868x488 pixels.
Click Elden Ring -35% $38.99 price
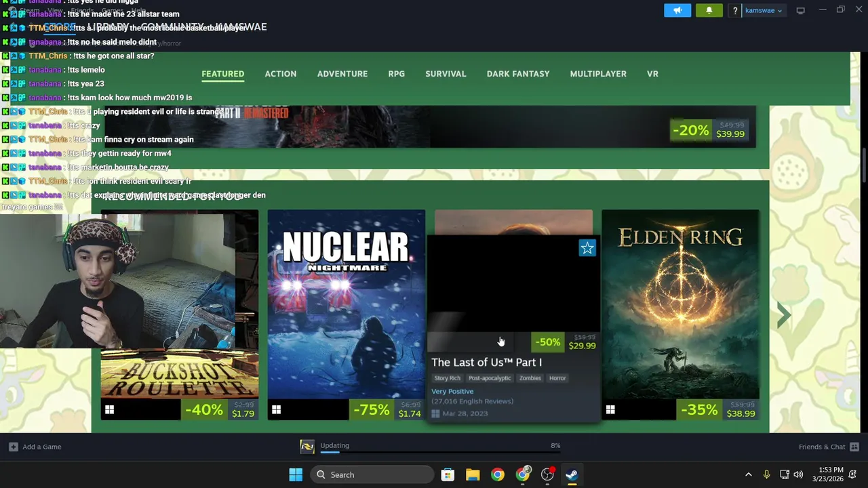[717, 409]
